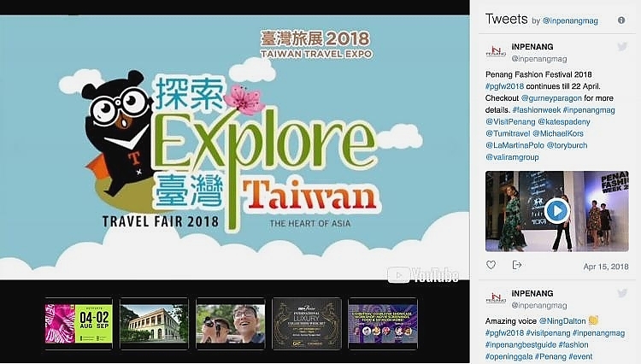The width and height of the screenshot is (641, 364).
Task: Open the @NingDalton mention link
Action: point(562,321)
